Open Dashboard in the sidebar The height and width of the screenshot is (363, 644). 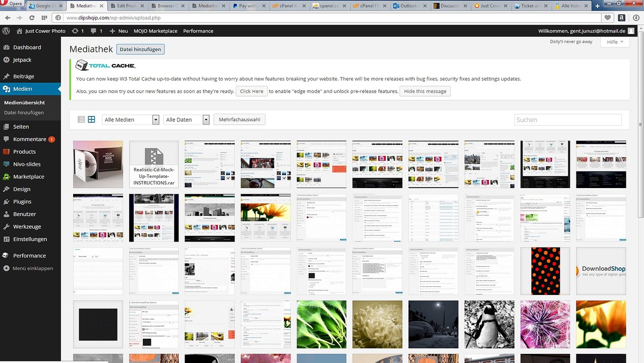click(30, 47)
